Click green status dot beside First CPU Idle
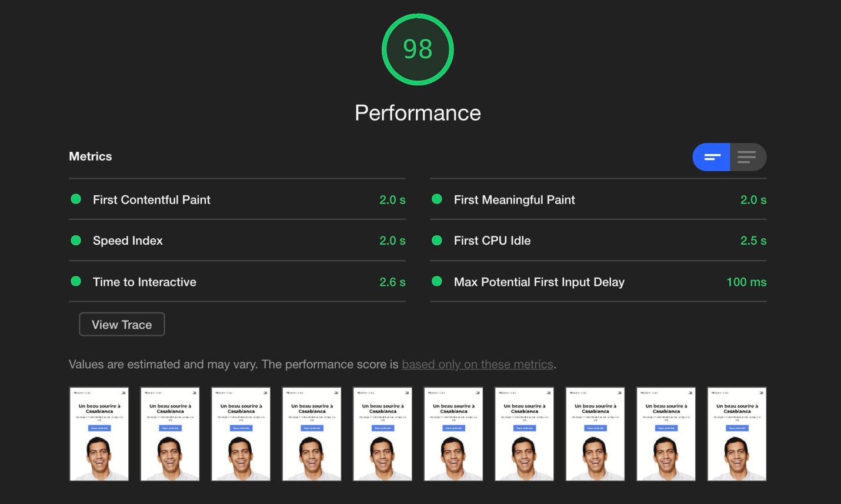This screenshot has width=841, height=504. pos(437,240)
